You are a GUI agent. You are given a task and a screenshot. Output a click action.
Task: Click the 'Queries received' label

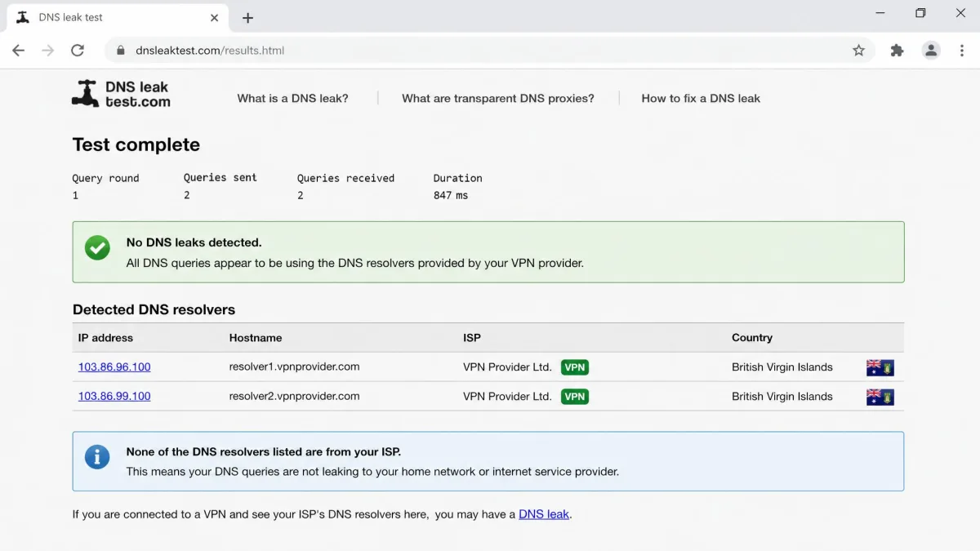pyautogui.click(x=345, y=178)
